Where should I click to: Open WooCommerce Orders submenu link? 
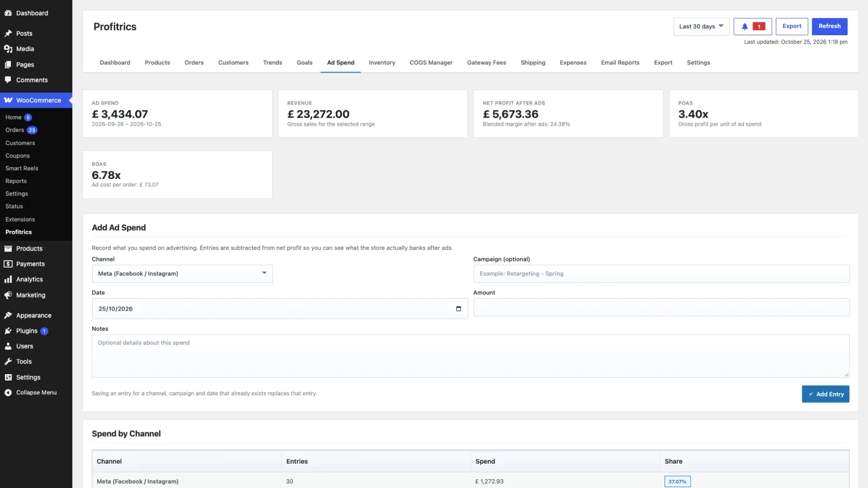coord(15,130)
